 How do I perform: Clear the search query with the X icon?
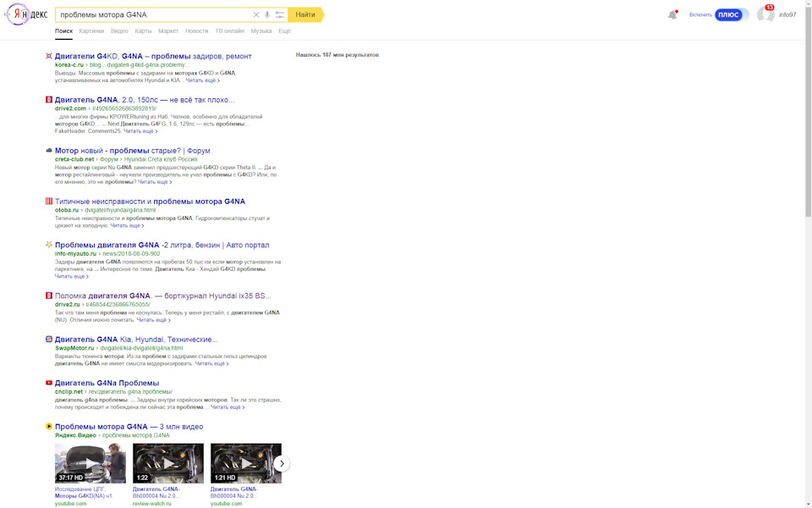tap(255, 15)
